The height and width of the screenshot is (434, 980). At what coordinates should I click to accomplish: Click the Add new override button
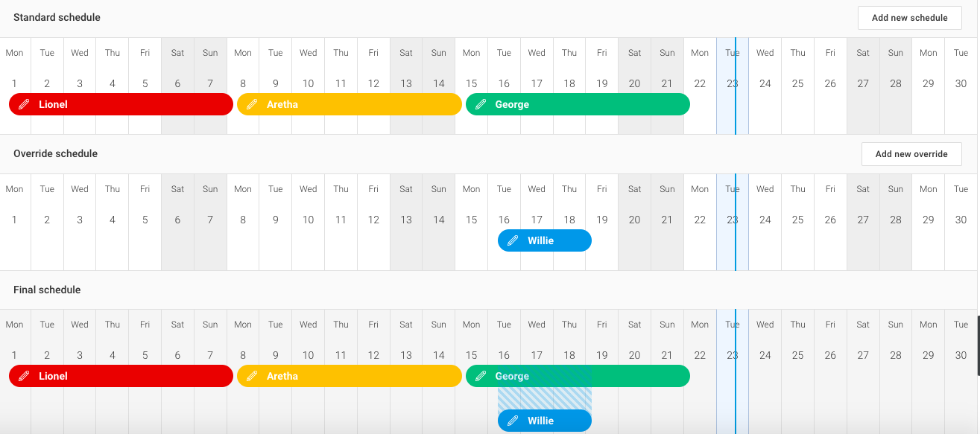click(x=911, y=154)
